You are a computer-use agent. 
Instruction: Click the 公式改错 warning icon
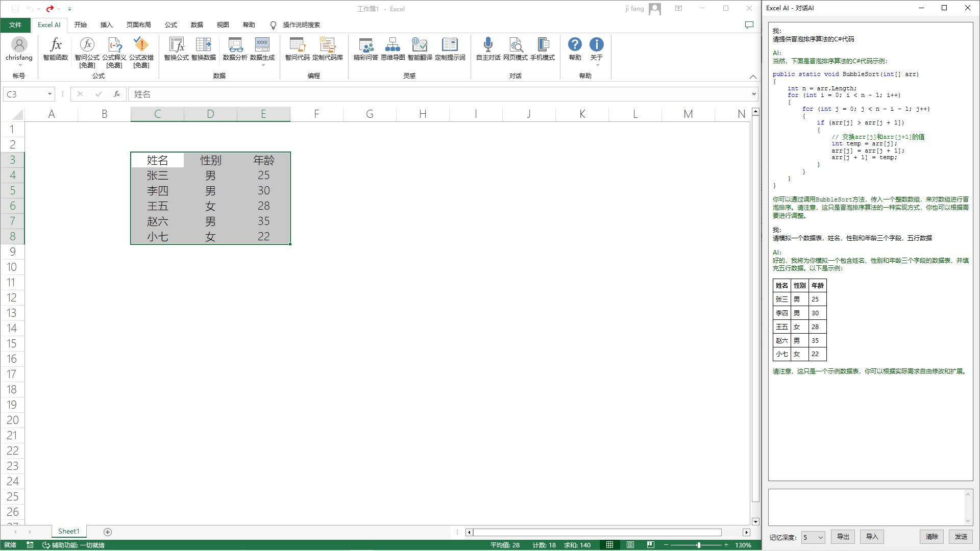point(141,45)
